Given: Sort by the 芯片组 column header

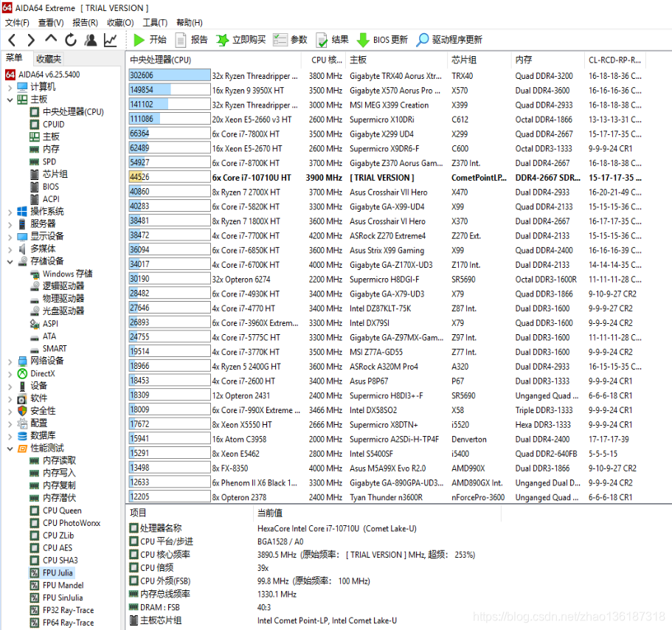Looking at the screenshot, I should (479, 60).
